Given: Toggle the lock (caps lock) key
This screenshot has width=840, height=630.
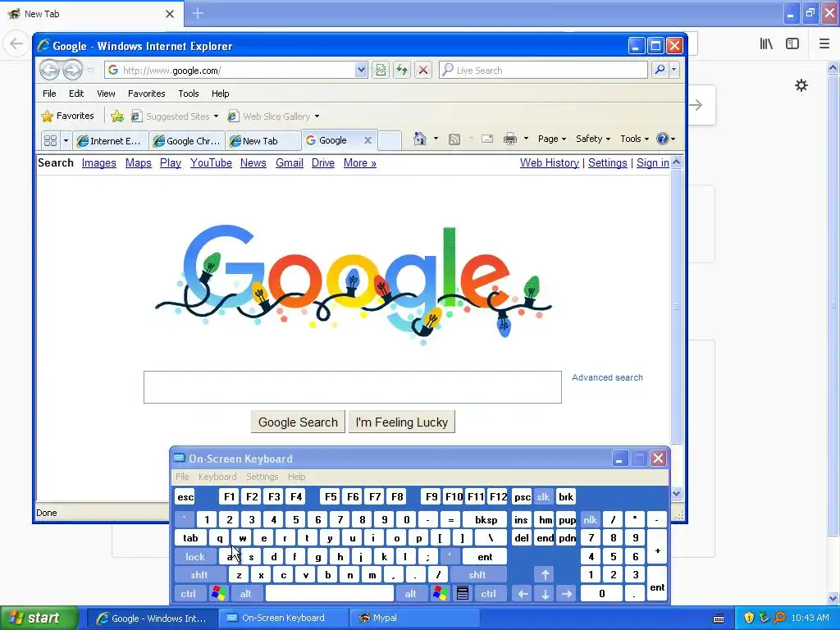Looking at the screenshot, I should [x=195, y=557].
